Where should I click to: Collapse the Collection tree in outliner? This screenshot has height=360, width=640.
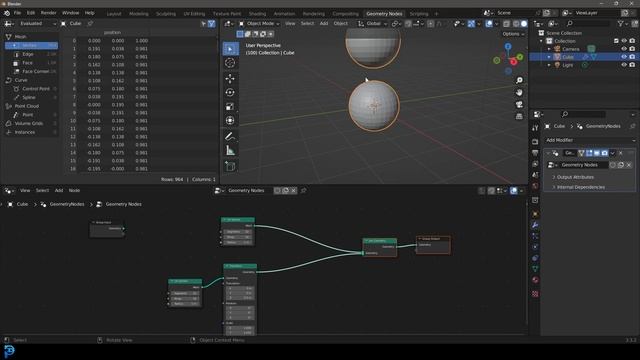click(542, 41)
